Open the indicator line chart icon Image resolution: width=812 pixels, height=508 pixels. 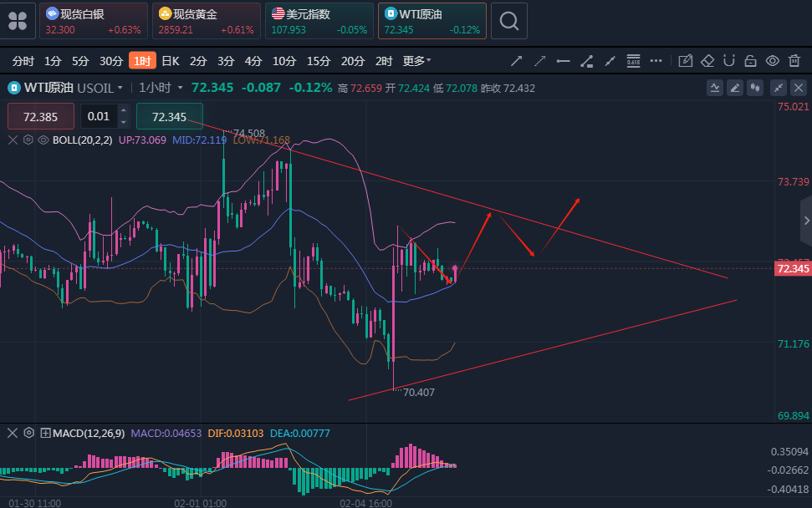click(715, 88)
